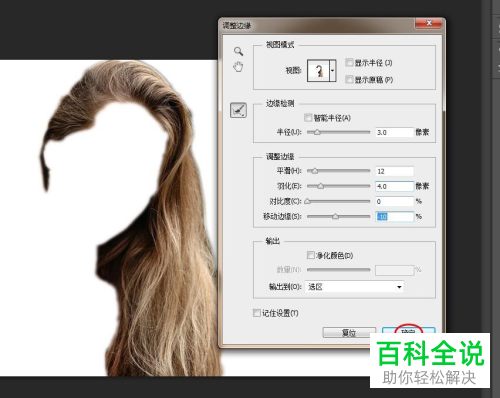500x398 pixels.
Task: Toggle 智能半径 (A) checkbox
Action: 308,118
